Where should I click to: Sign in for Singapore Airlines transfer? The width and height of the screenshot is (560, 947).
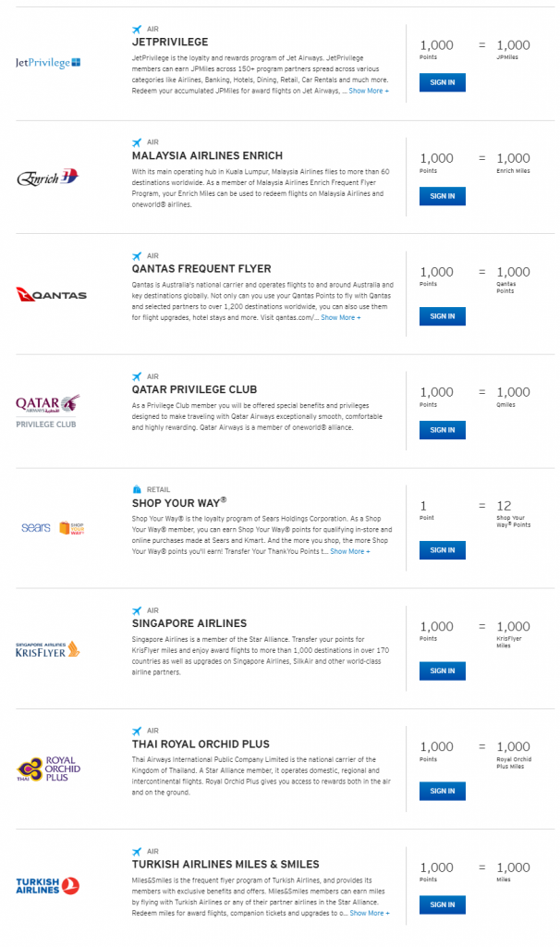click(443, 671)
